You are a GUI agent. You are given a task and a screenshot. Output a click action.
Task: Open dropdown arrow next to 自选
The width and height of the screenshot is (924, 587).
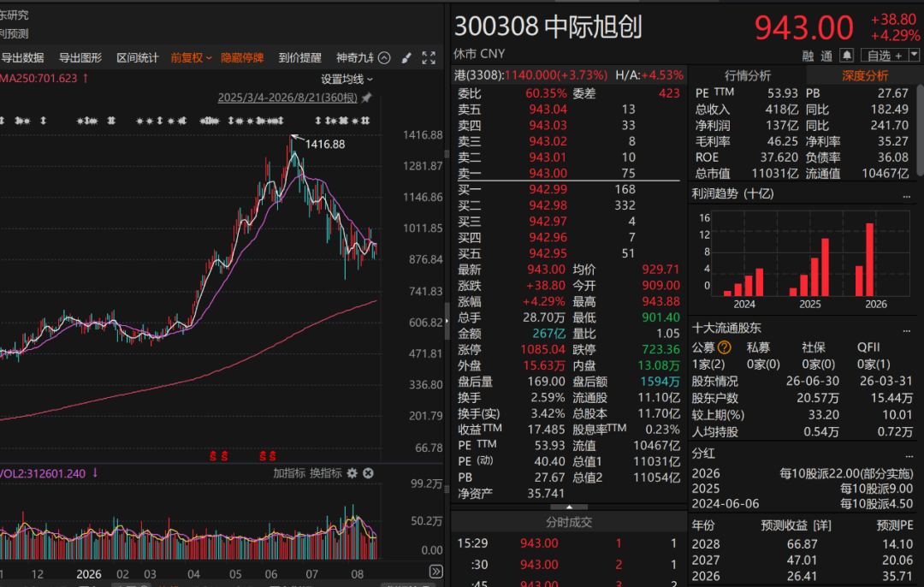coord(914,55)
